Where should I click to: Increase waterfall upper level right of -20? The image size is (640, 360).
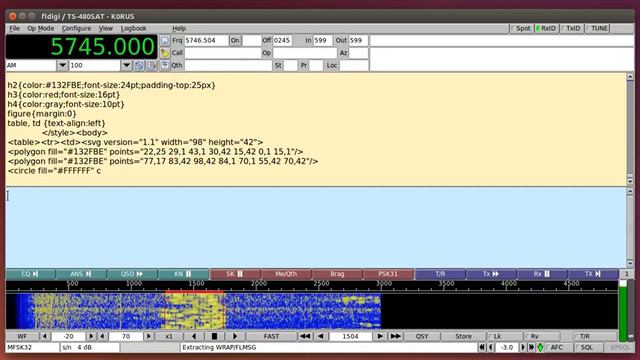91,336
